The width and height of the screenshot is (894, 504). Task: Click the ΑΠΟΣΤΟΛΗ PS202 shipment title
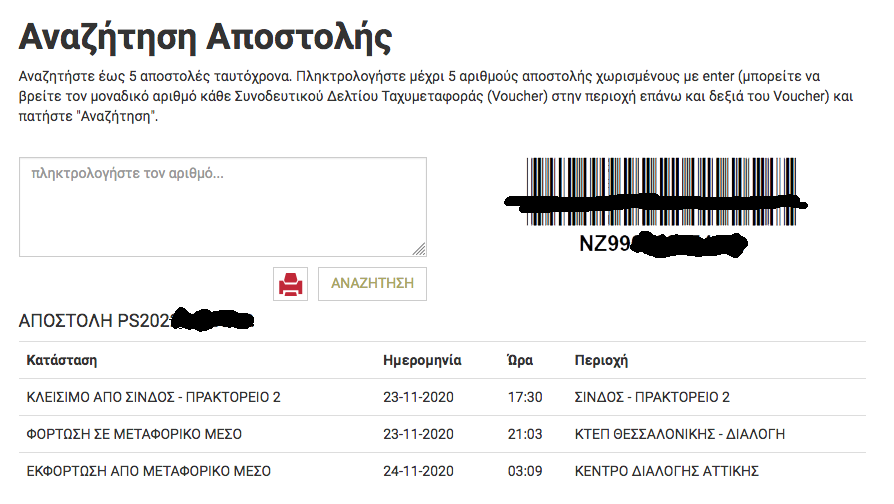135,321
